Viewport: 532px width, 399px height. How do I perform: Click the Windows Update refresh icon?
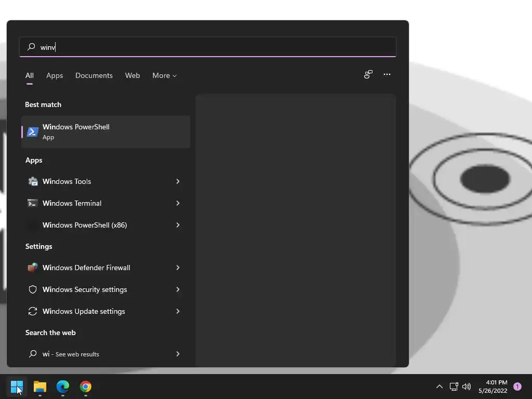point(33,311)
